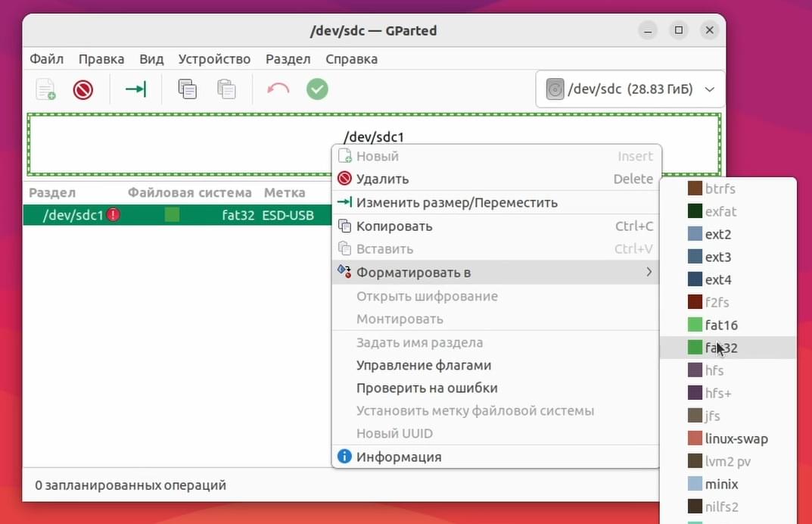This screenshot has width=812, height=524.
Task: Format partition as fat16
Action: tap(728, 326)
